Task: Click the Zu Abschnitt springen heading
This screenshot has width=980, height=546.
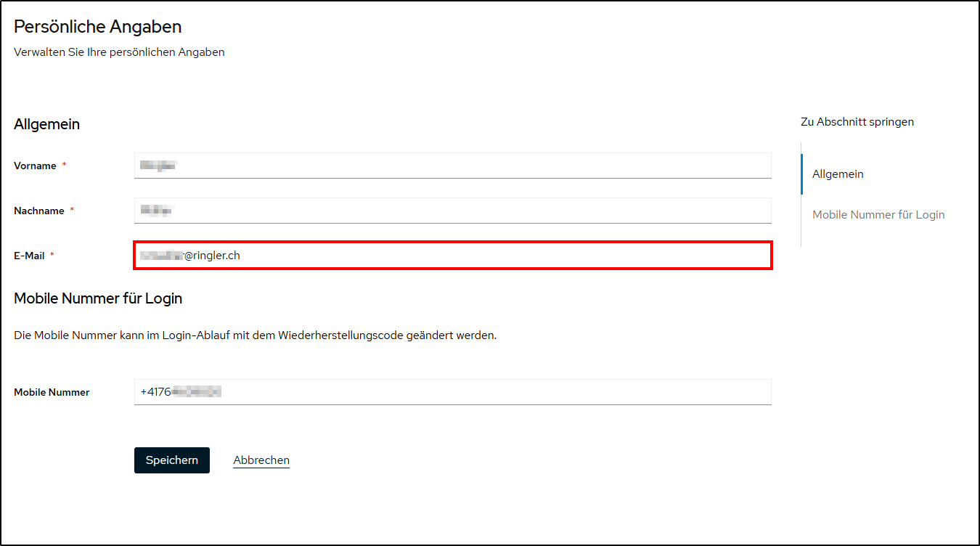Action: pyautogui.click(x=857, y=122)
